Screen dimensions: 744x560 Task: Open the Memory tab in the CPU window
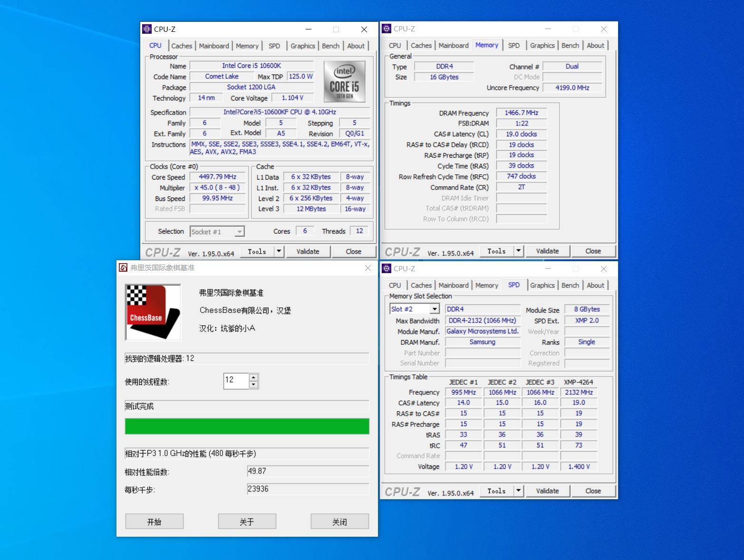coord(247,46)
